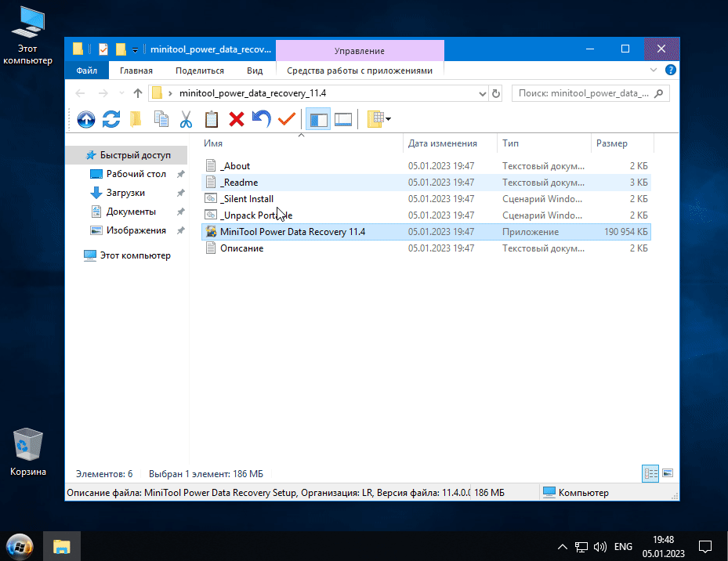Click the File Explorer taskbar button

tap(62, 547)
